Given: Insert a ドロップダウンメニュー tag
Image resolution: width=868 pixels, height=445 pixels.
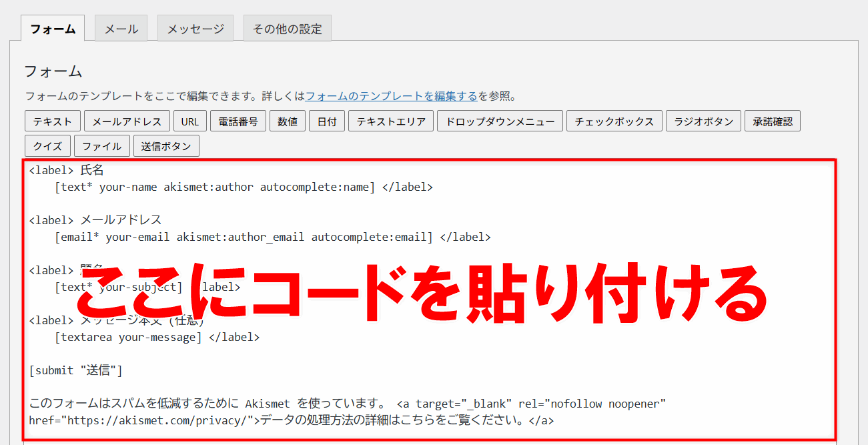Looking at the screenshot, I should [500, 121].
